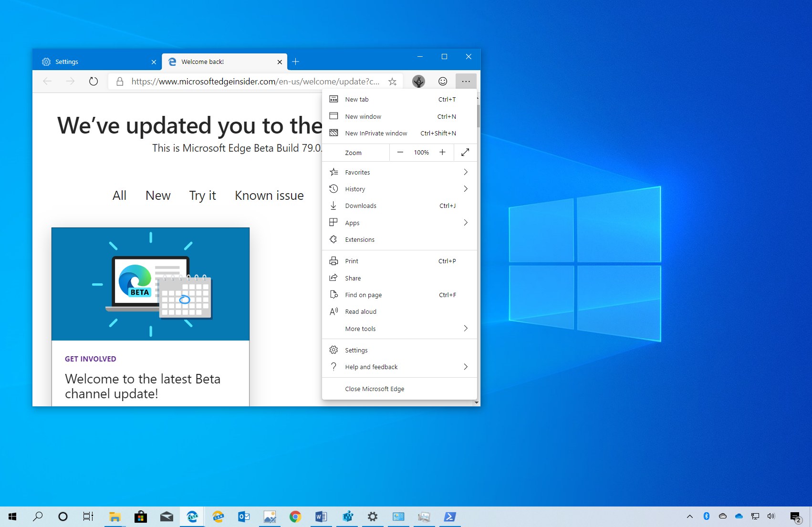The width and height of the screenshot is (812, 527).
Task: Expand the Favorites submenu
Action: point(400,172)
